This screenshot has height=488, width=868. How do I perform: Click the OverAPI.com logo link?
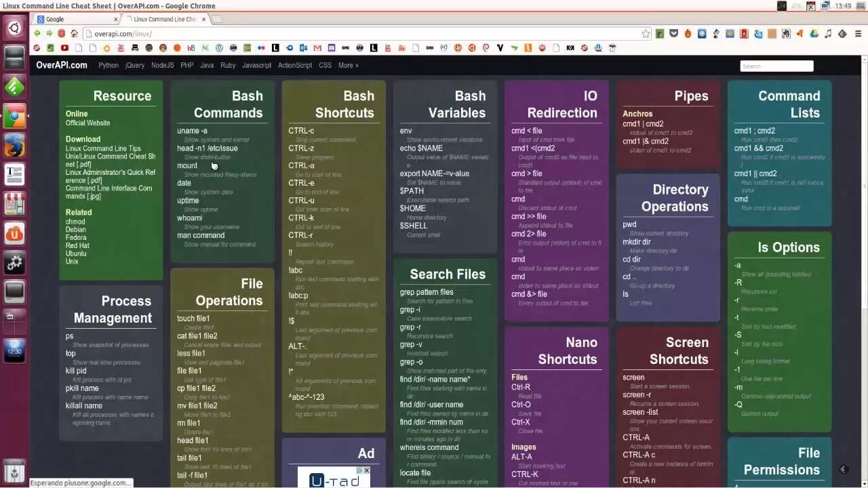tap(62, 65)
